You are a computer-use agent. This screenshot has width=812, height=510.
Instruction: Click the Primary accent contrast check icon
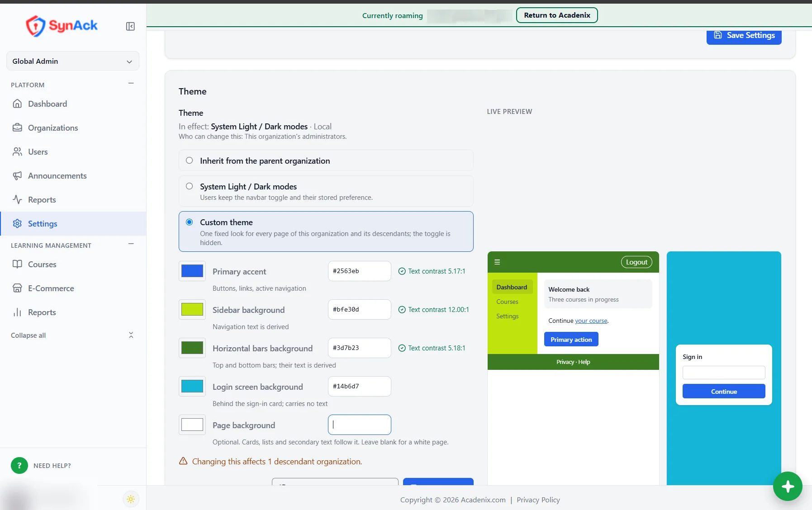[402, 271]
